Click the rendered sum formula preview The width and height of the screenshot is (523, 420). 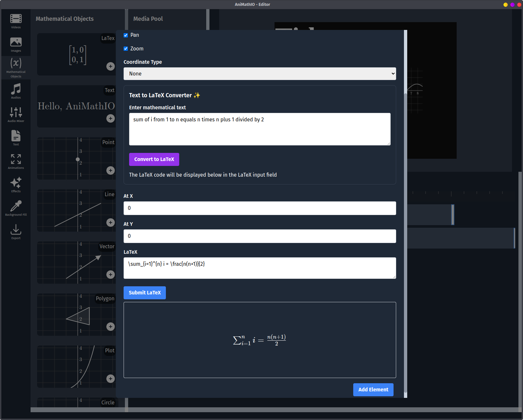(260, 340)
